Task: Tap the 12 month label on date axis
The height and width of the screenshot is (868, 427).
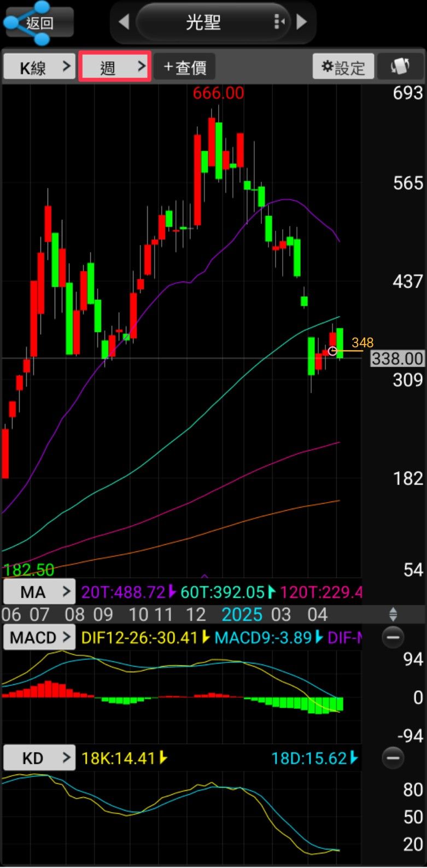Action: pos(196,614)
